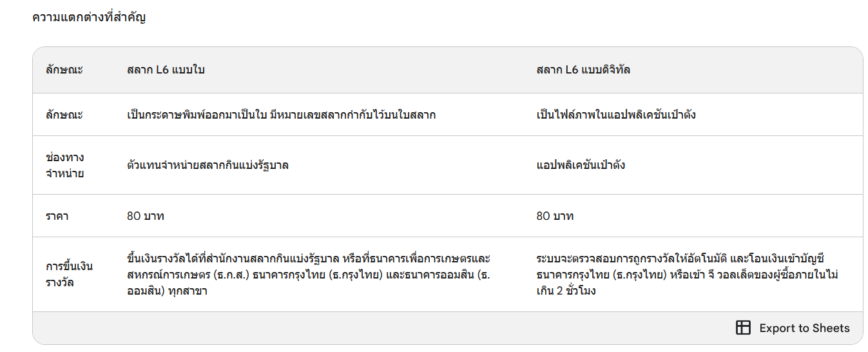Click the ราคา row label
Image resolution: width=868 pixels, height=352 pixels.
(x=57, y=216)
